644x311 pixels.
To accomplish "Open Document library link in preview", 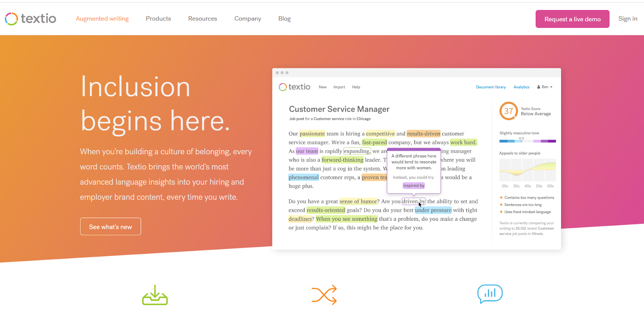I will click(491, 87).
